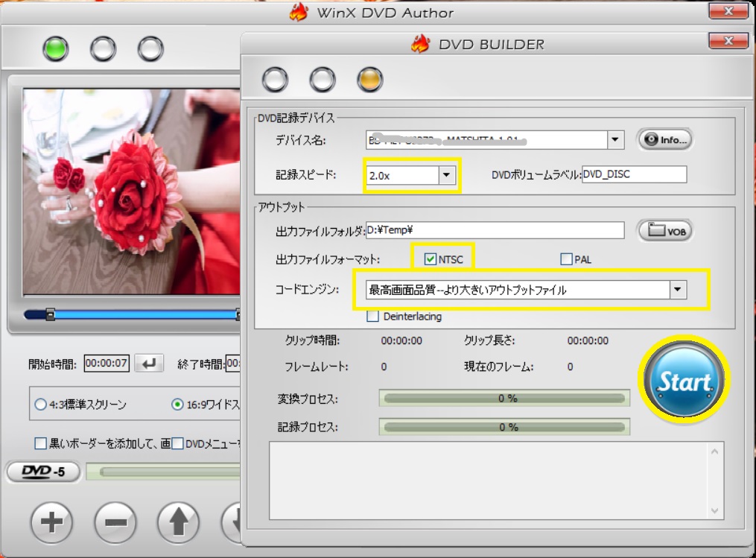Enable the Deinterlacing checkbox
This screenshot has width=756, height=558.
372,317
